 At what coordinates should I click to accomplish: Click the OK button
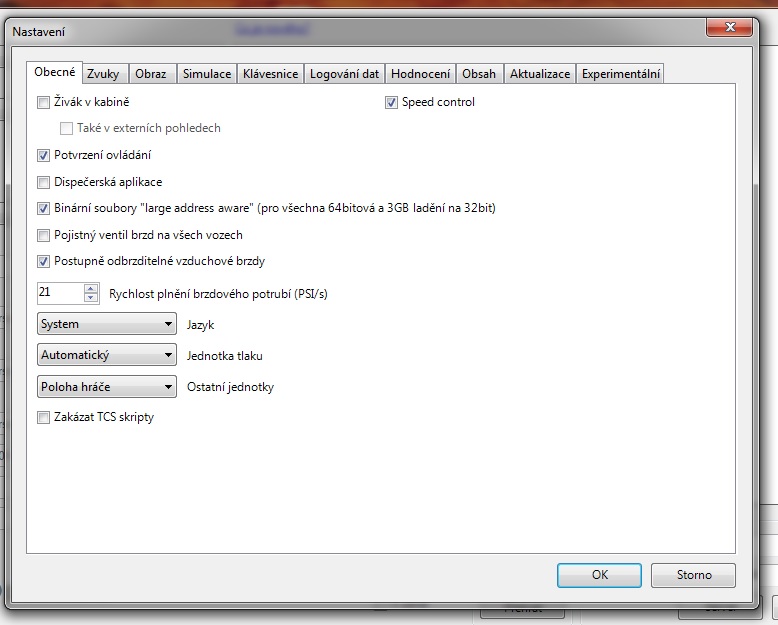click(x=599, y=575)
